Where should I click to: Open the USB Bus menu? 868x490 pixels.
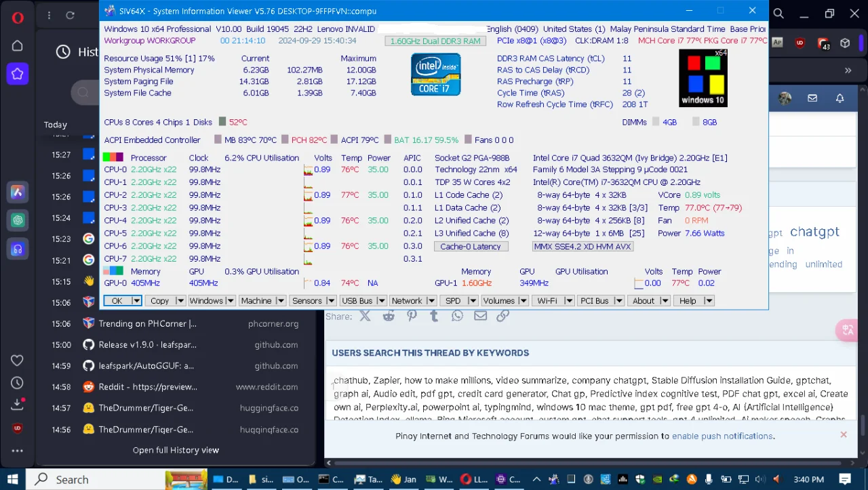point(357,301)
